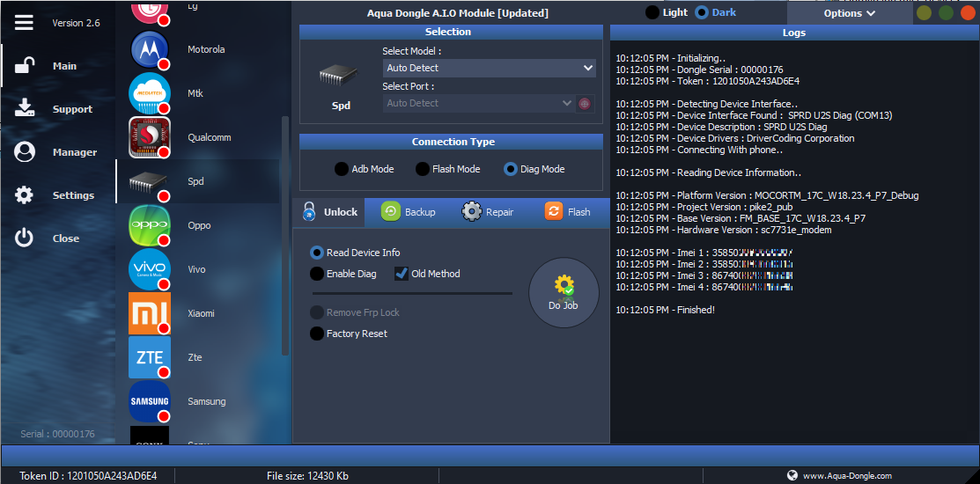
Task: Click the Do Job button
Action: [x=564, y=292]
